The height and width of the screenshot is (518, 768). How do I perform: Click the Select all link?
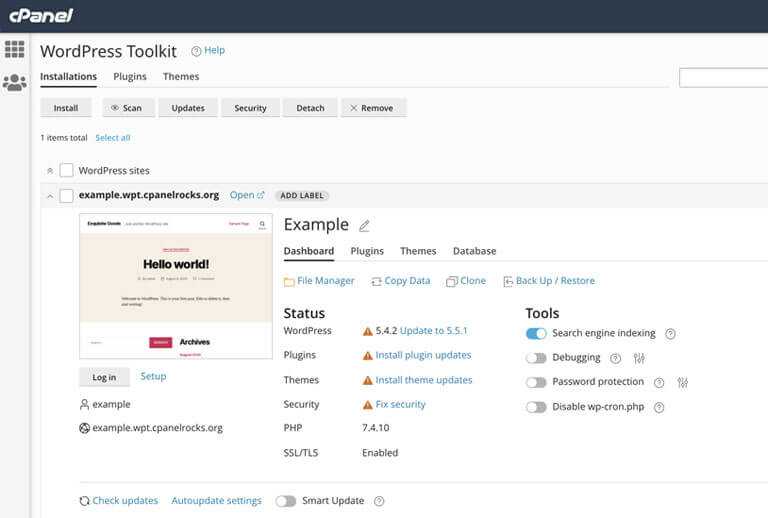[x=113, y=138]
